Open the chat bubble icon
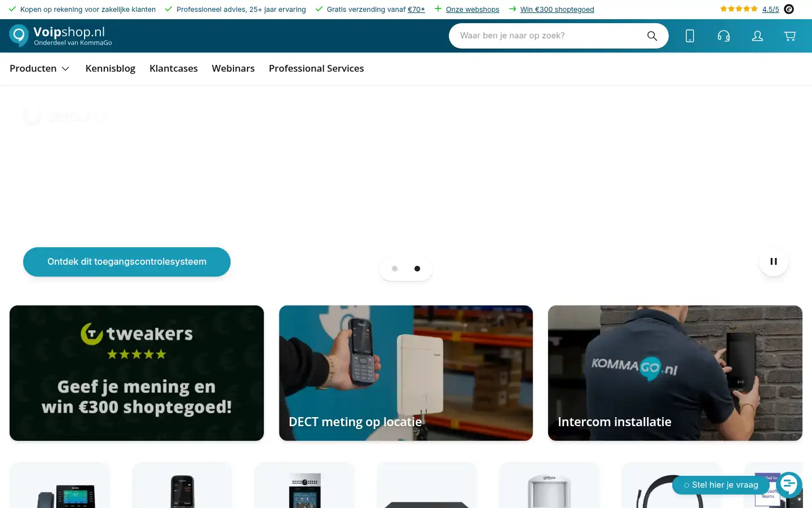Viewport: 812px width, 508px height. pos(789,485)
